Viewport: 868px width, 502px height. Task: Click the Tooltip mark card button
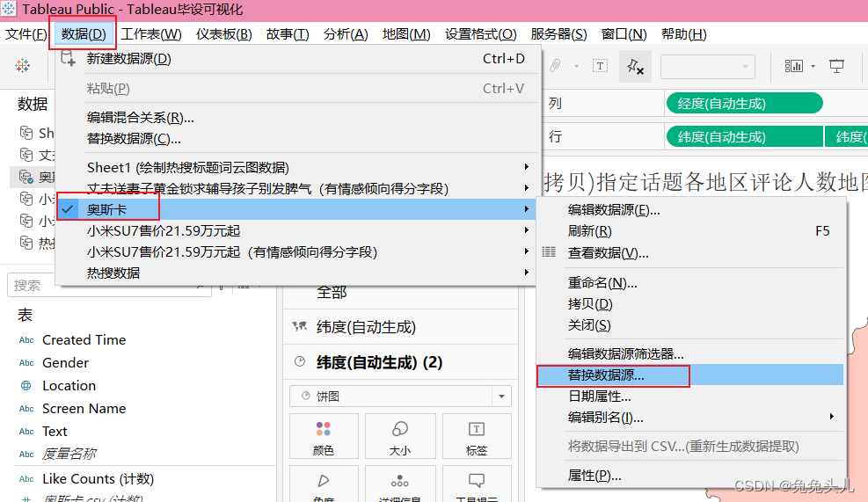477,484
